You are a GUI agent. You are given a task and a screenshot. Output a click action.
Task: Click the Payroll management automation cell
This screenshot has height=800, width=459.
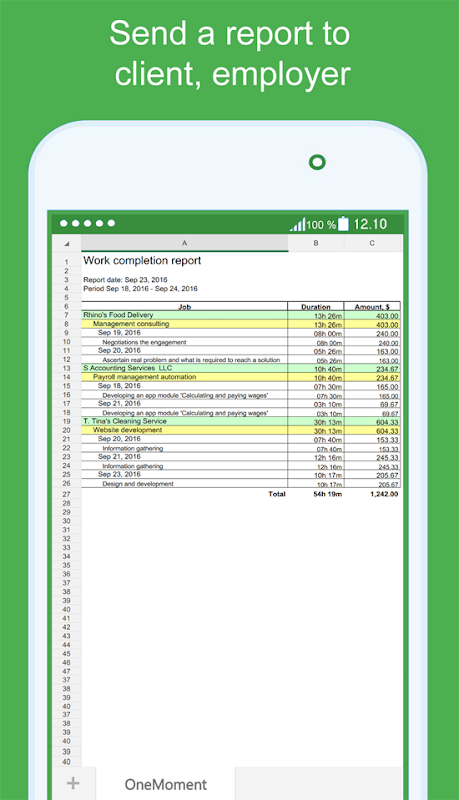point(184,377)
